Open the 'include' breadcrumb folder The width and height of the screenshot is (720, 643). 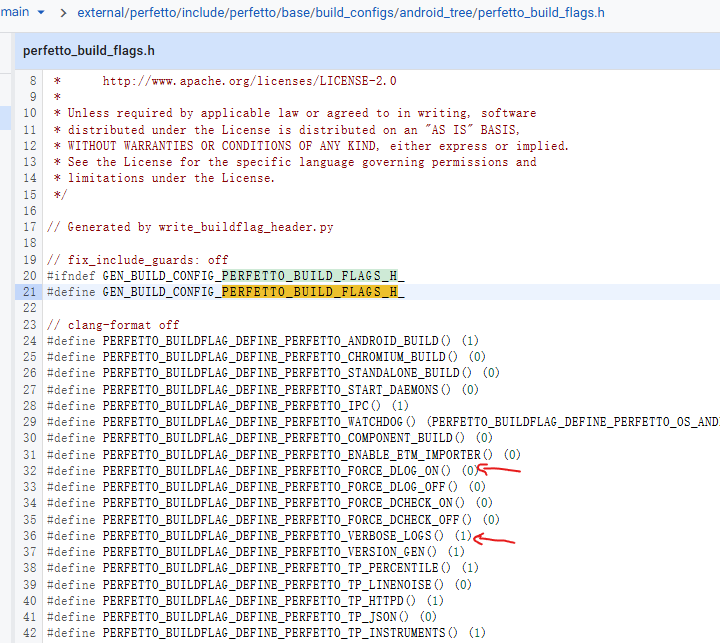click(x=203, y=13)
